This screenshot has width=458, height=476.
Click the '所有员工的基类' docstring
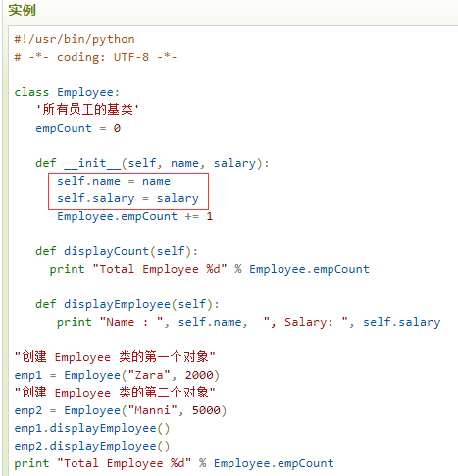click(x=87, y=110)
